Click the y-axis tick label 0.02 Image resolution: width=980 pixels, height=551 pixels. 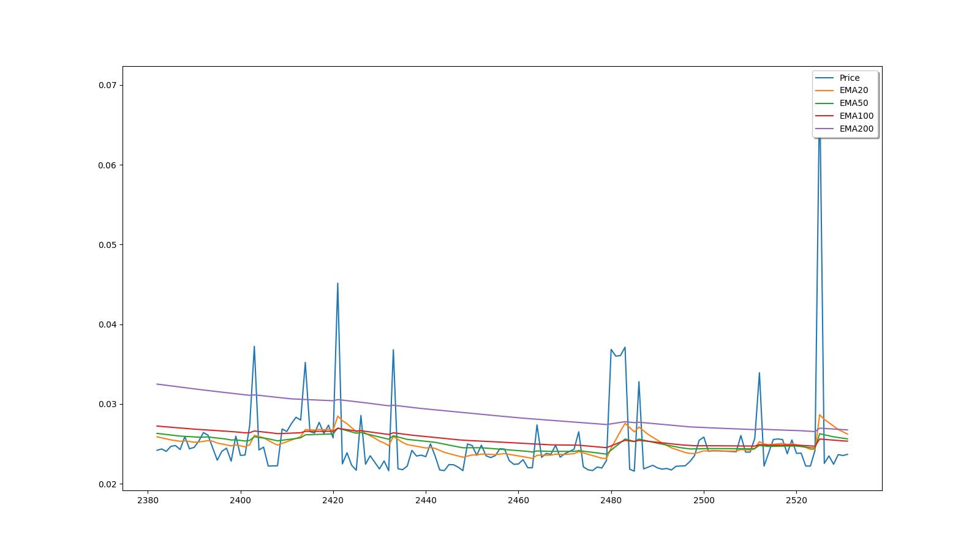107,484
